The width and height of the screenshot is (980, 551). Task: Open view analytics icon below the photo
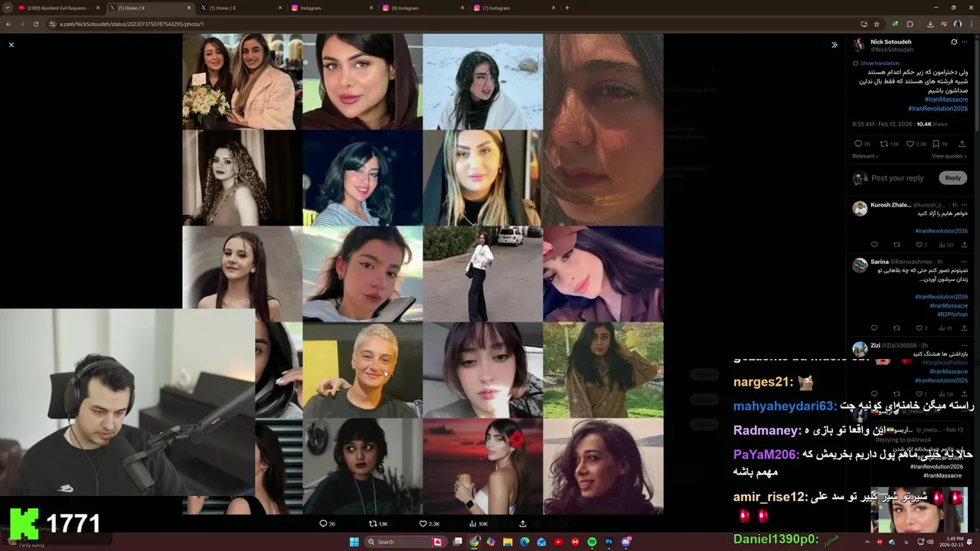[x=472, y=523]
